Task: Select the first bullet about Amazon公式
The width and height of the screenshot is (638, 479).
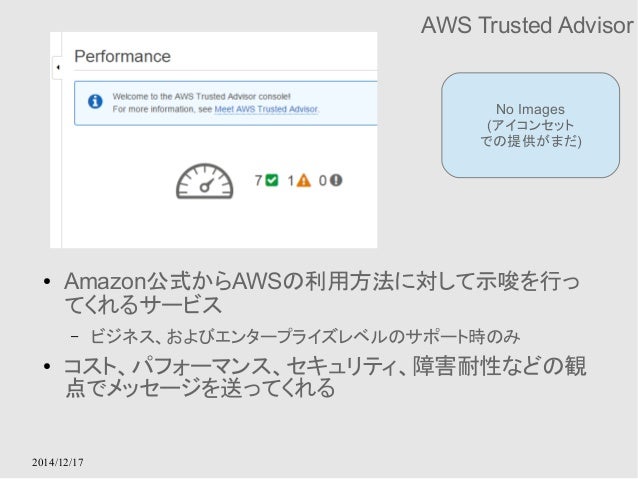Action: pos(321,293)
